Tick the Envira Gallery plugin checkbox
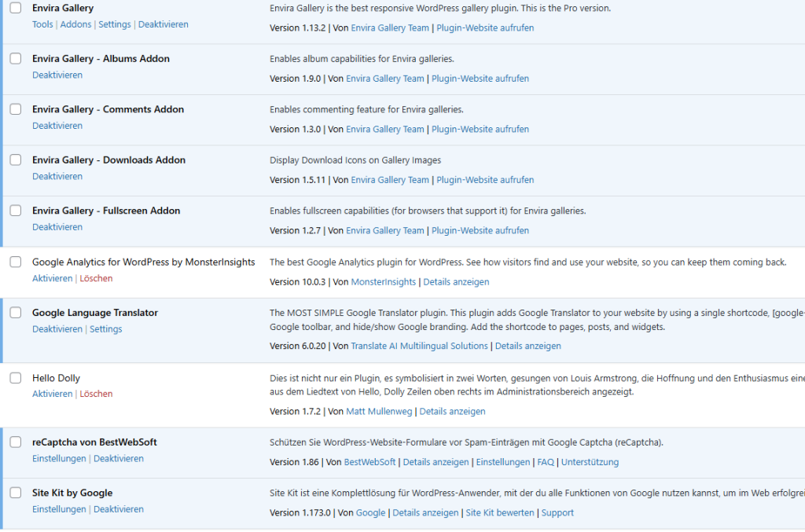Image resolution: width=805 pixels, height=532 pixels. (x=16, y=8)
